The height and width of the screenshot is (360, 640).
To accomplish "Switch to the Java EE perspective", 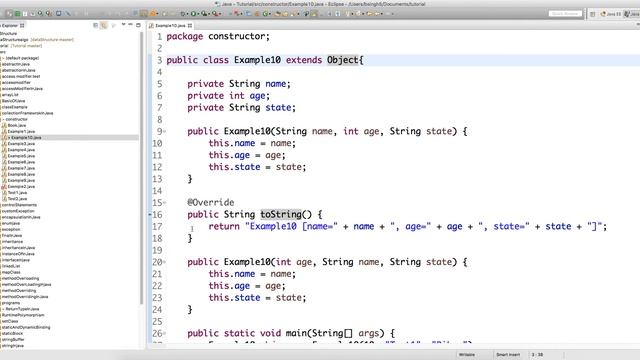I will point(611,14).
